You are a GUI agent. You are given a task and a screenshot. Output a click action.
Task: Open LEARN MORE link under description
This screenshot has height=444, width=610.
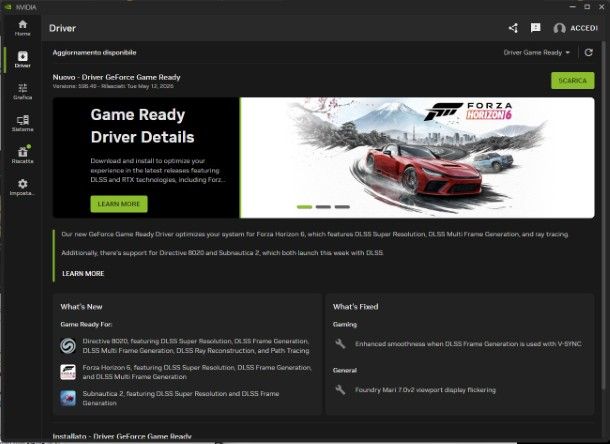(x=83, y=274)
